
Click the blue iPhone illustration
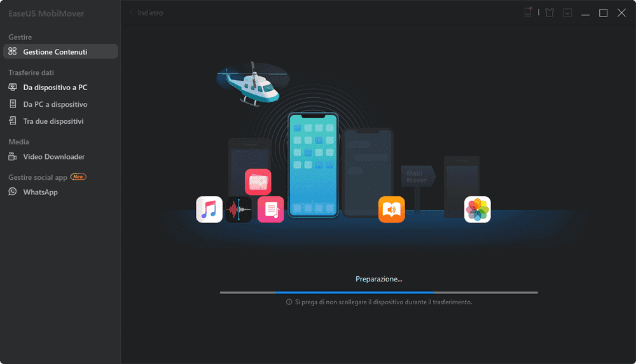tap(313, 165)
